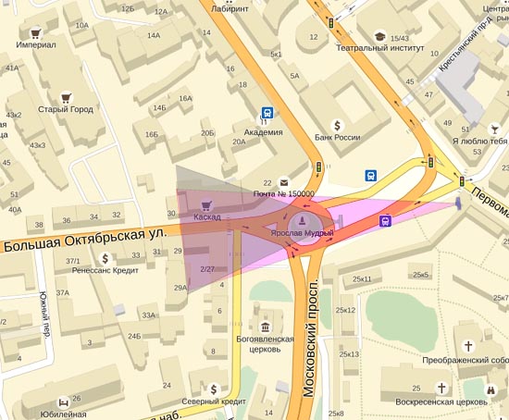Click the Ренессанс Кредит dollar icon
The height and width of the screenshot is (420, 509).
click(106, 259)
